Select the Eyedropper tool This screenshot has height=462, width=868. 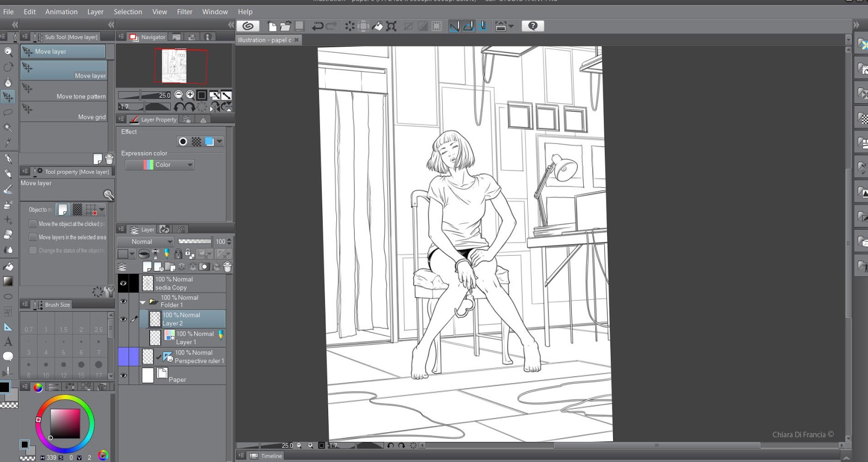click(8, 143)
